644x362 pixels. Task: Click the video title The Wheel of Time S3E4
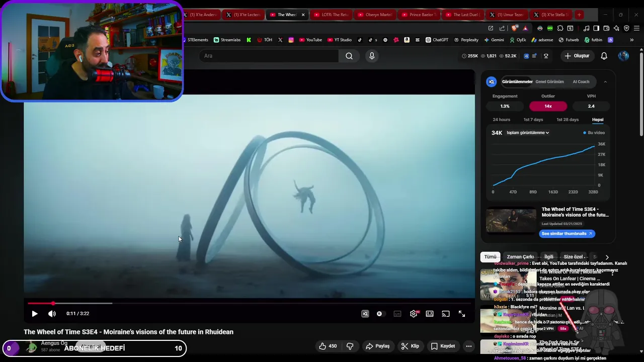click(128, 332)
